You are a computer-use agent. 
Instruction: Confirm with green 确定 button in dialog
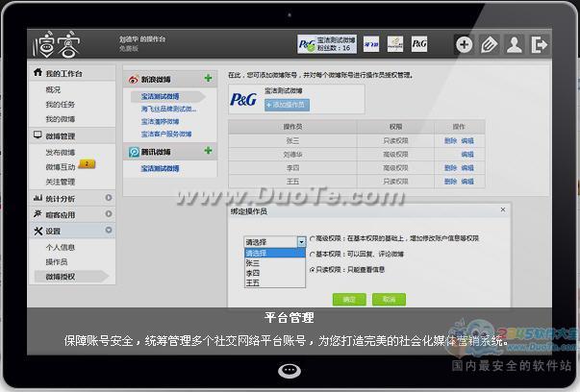coord(349,299)
